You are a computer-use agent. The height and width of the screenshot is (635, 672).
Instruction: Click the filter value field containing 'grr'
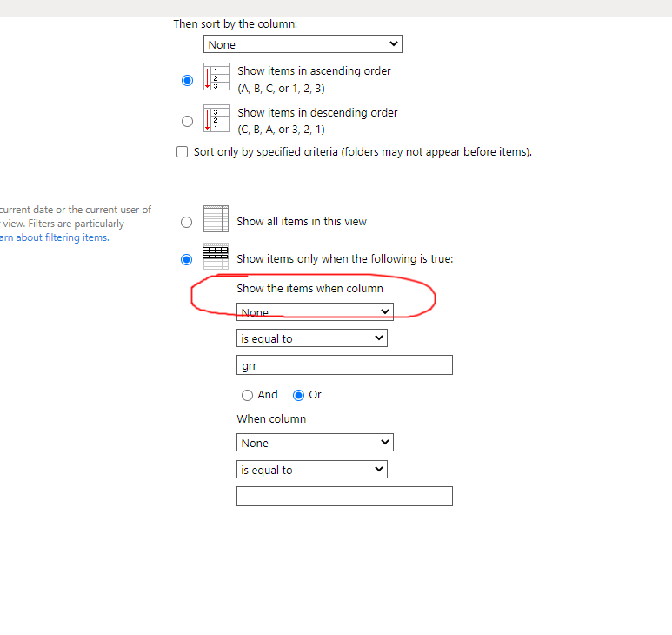click(x=344, y=364)
